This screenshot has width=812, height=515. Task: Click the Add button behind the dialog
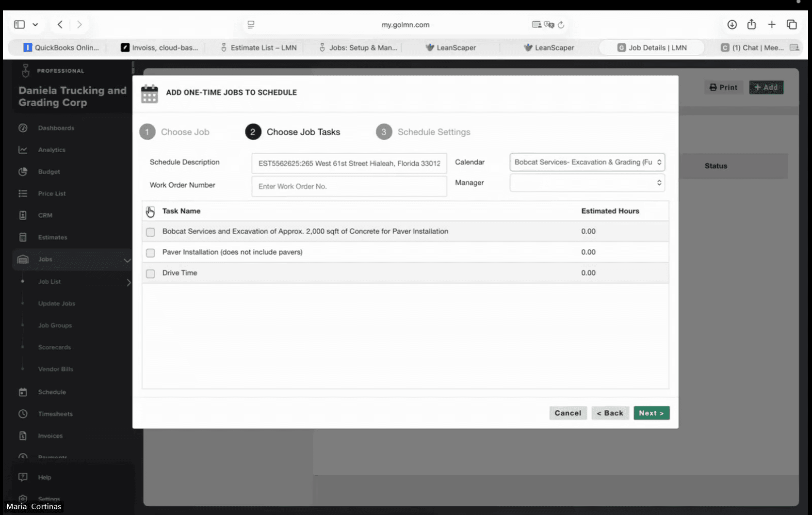click(x=766, y=87)
